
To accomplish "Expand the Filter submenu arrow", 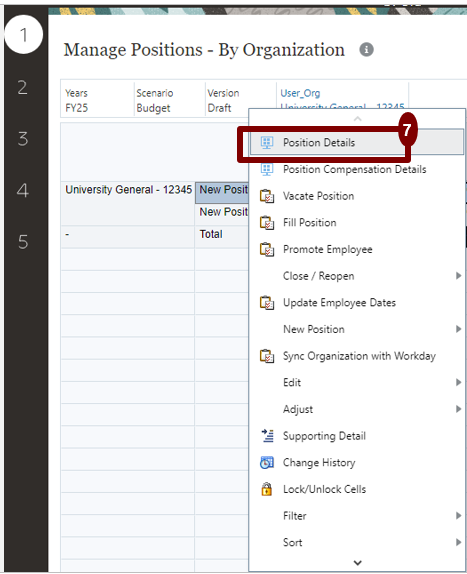I will point(458,516).
